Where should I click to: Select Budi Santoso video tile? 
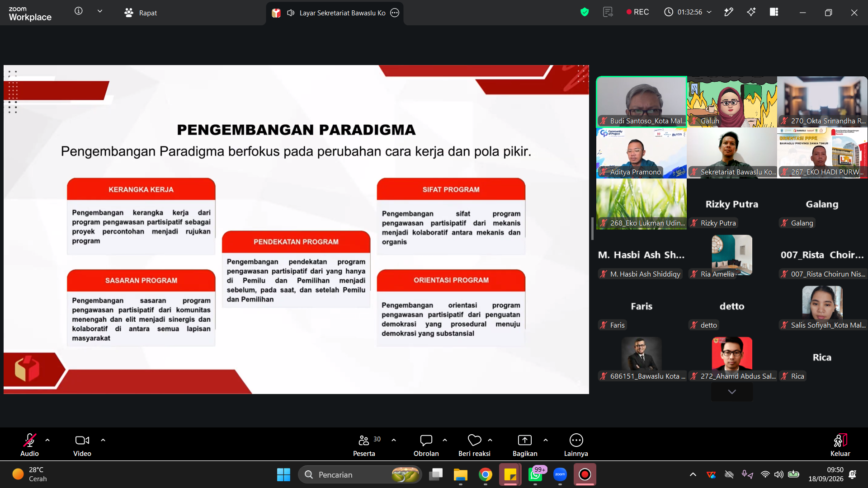642,102
